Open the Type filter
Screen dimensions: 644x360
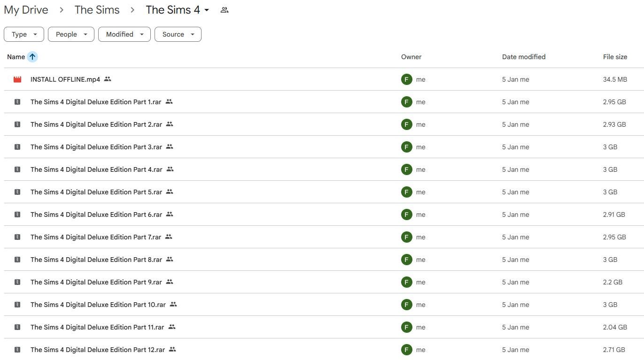click(23, 34)
